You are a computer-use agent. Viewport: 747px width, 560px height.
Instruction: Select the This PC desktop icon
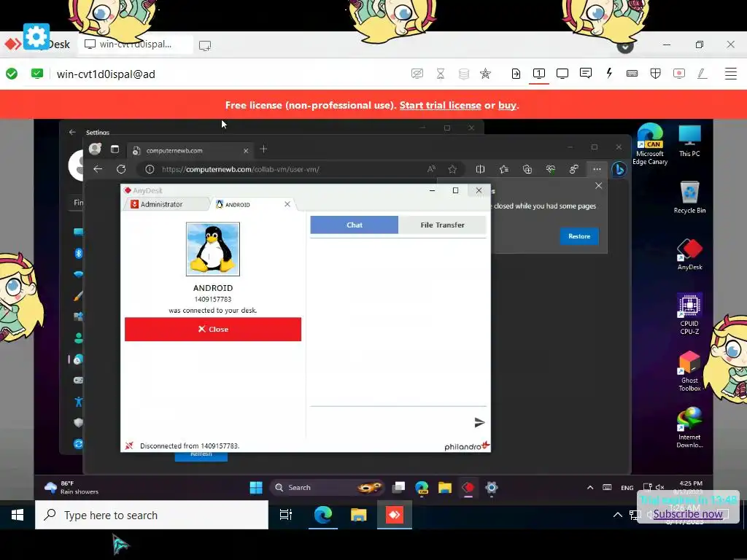[689, 140]
